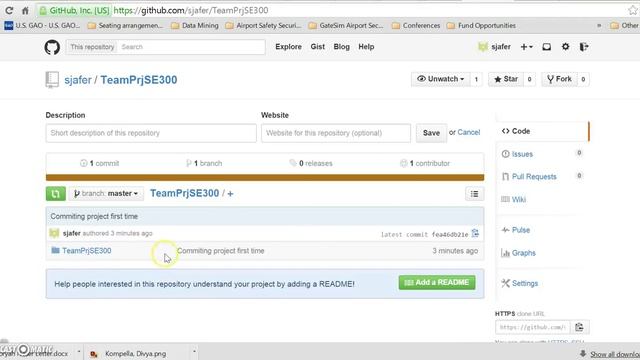The height and width of the screenshot is (360, 640).
Task: Click the sjafer username in the header
Action: [x=501, y=47]
